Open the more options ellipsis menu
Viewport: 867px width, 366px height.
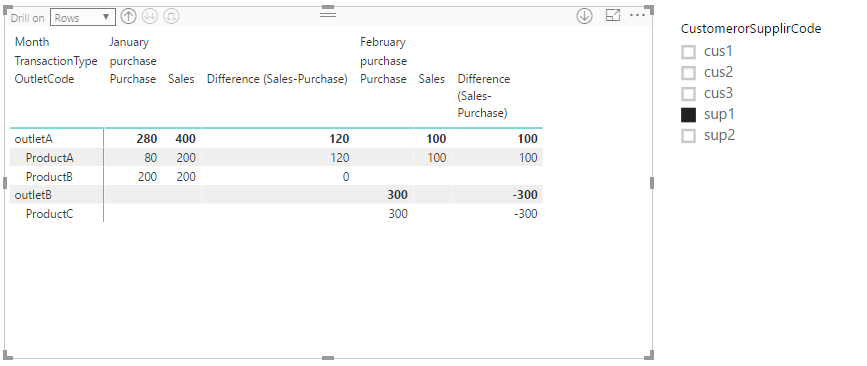tap(638, 15)
